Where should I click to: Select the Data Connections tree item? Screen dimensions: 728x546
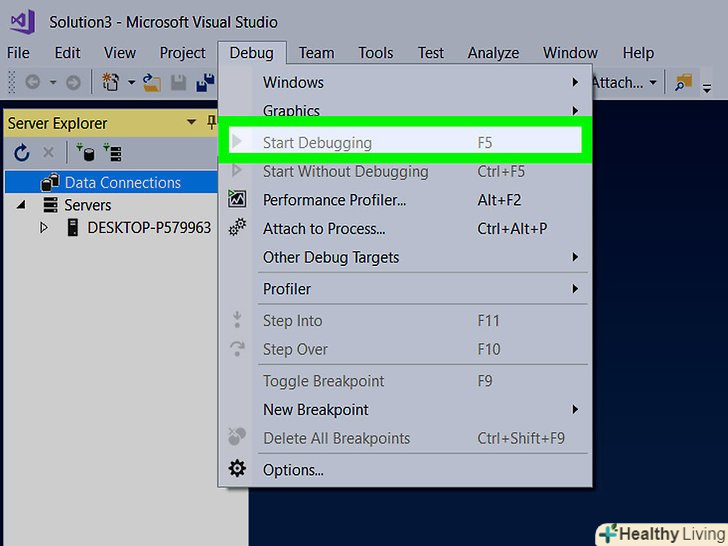[122, 183]
